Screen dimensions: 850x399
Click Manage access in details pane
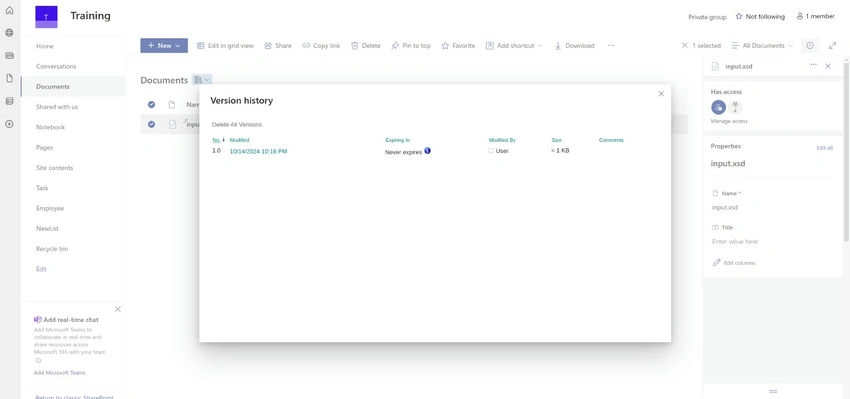pos(729,121)
